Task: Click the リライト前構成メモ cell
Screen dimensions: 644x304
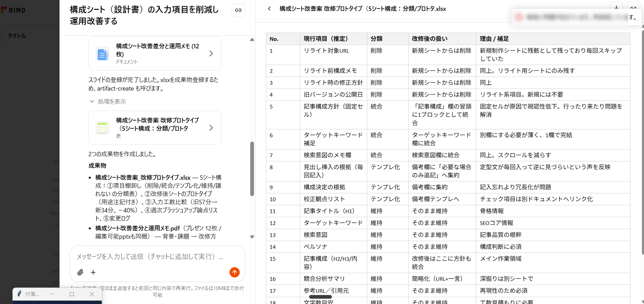Action: click(x=333, y=71)
